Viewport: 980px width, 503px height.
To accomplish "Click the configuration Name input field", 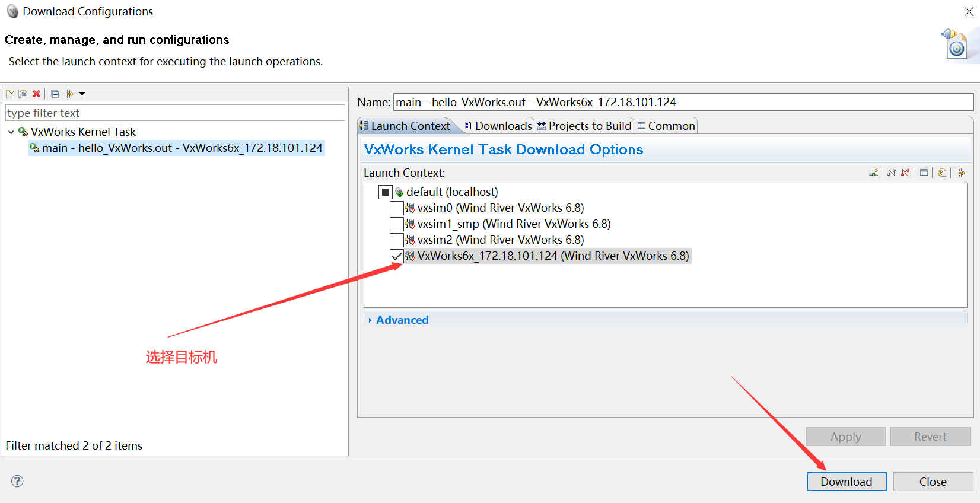I will [683, 102].
